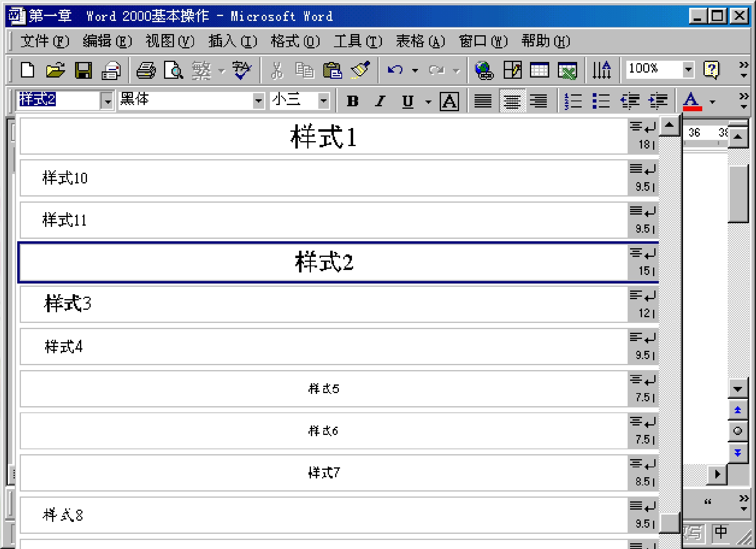Open the underline style arrow
The image size is (756, 549).
click(x=428, y=101)
